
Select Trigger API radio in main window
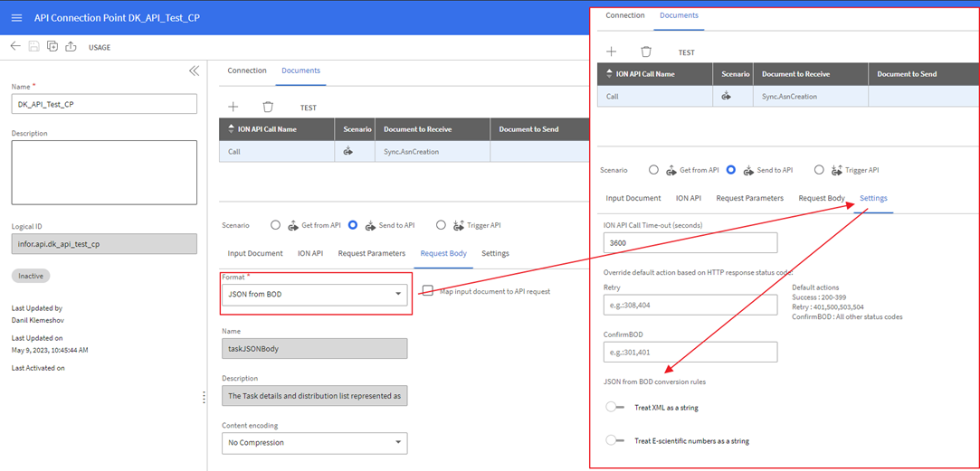pyautogui.click(x=442, y=225)
